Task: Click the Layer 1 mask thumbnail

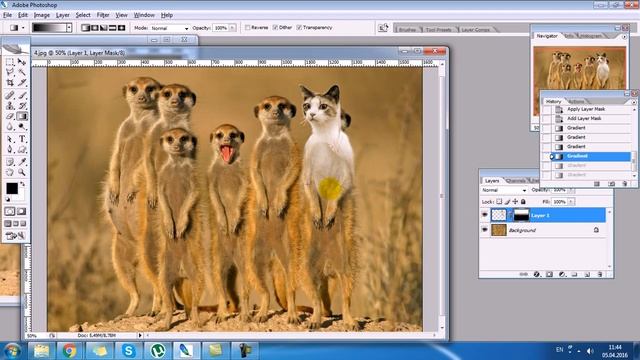Action: [521, 215]
